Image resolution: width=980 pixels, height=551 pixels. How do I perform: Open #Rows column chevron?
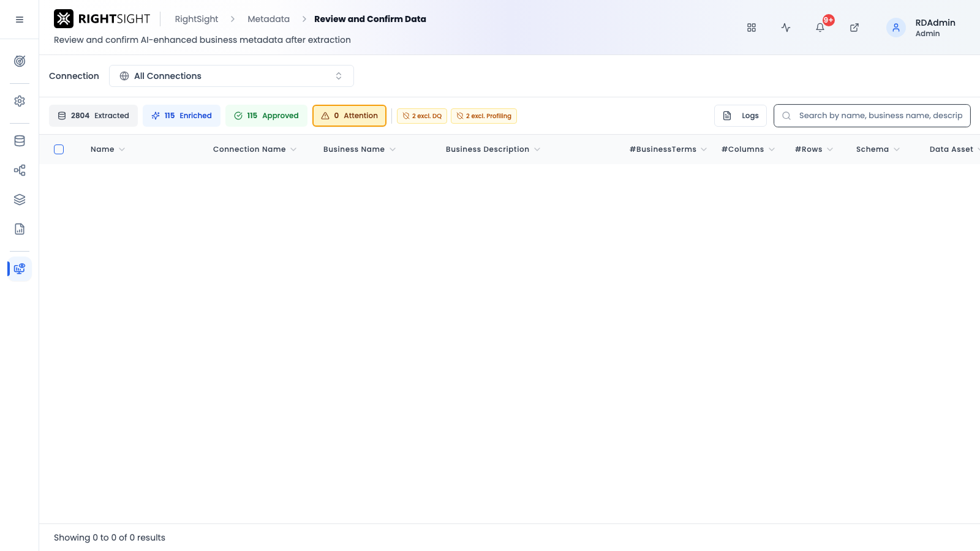point(830,149)
